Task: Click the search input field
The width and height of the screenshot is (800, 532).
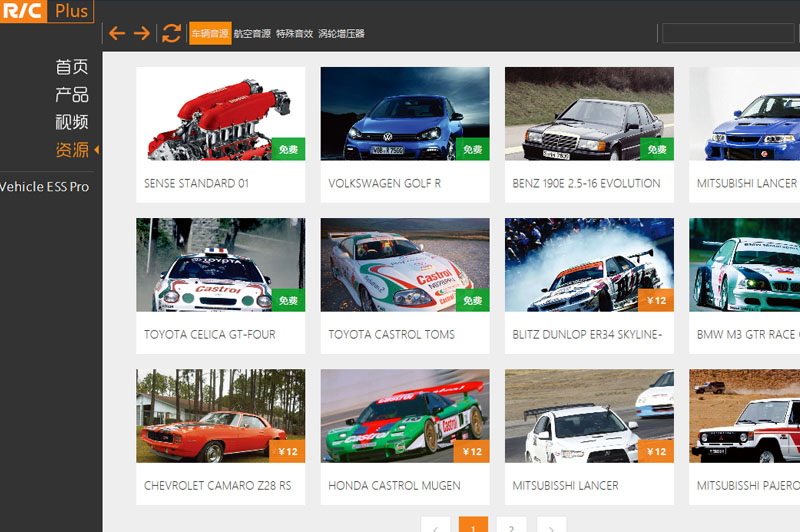Action: pyautogui.click(x=728, y=34)
